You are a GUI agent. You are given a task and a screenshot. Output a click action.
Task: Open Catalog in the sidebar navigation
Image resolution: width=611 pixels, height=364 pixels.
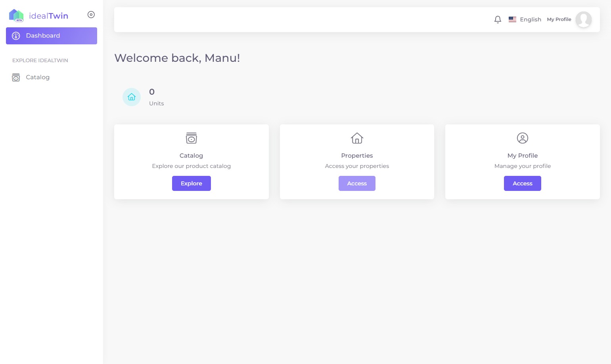click(38, 77)
